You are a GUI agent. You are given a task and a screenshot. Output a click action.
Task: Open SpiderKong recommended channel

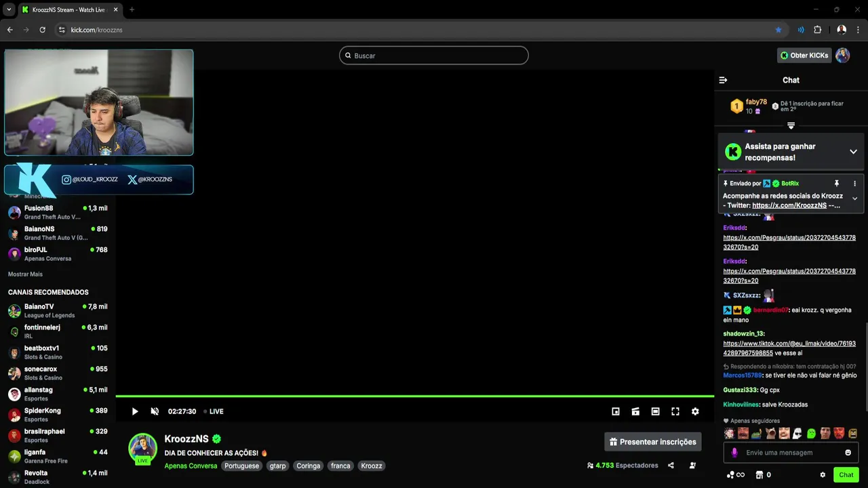click(58, 415)
